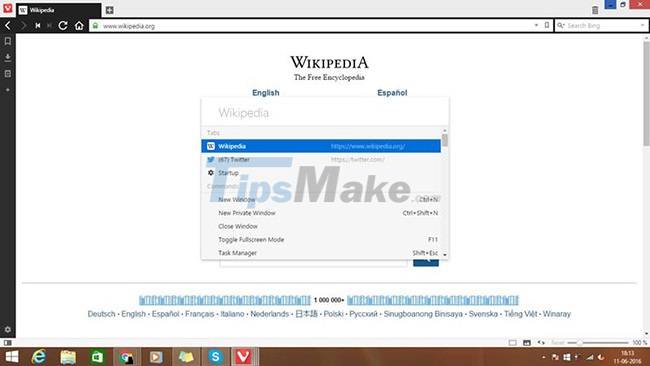Click the blue Wikipedia search button
Screen dimensions: 650x366
click(x=426, y=263)
